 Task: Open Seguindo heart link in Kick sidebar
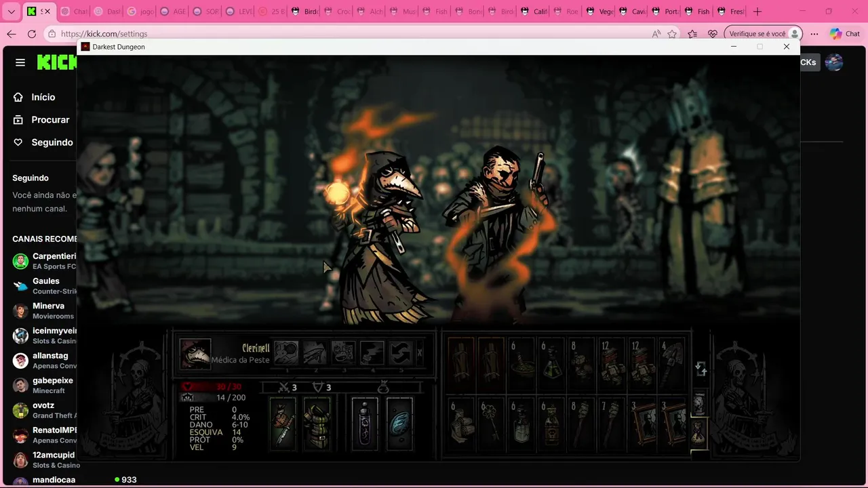pos(43,142)
